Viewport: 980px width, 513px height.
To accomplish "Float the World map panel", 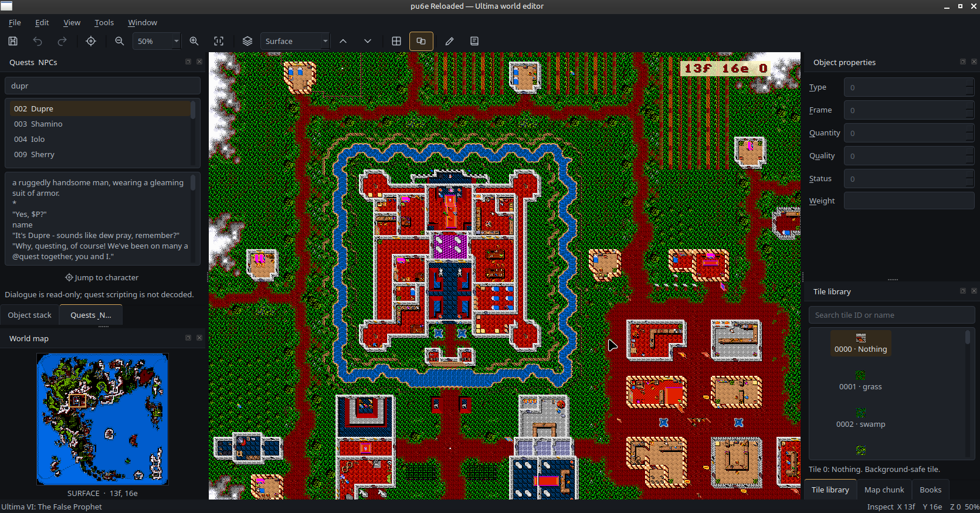I will pos(188,338).
